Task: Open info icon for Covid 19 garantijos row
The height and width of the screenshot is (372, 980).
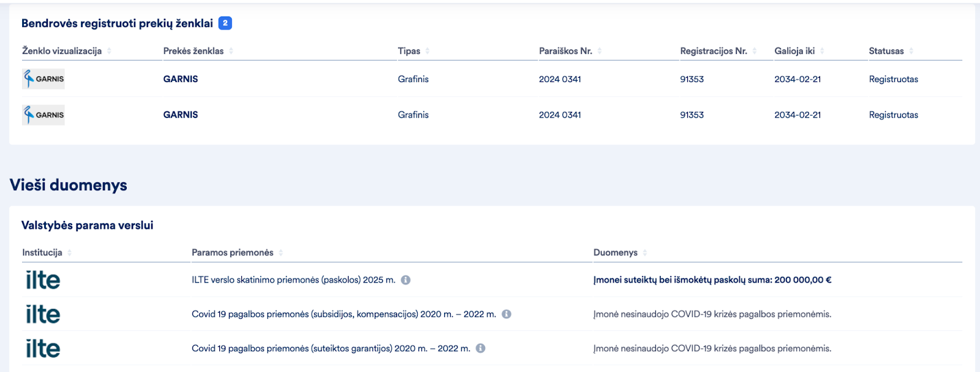Action: (x=481, y=348)
